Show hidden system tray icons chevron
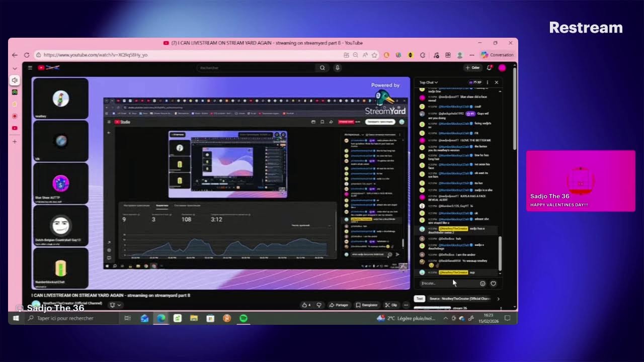The image size is (644, 362). pos(445,318)
